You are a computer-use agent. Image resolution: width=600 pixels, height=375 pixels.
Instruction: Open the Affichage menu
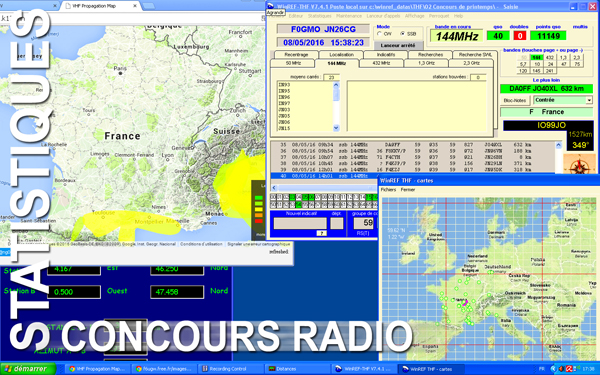pos(414,16)
